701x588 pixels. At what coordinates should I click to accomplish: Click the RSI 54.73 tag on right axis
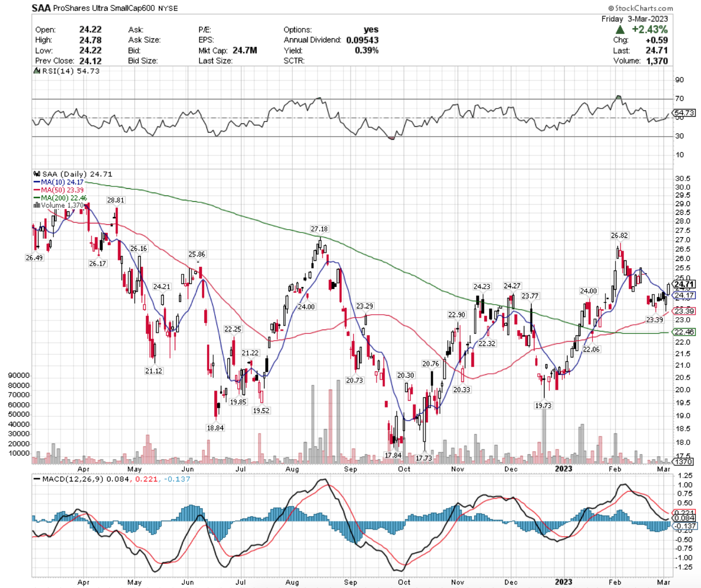pos(684,113)
